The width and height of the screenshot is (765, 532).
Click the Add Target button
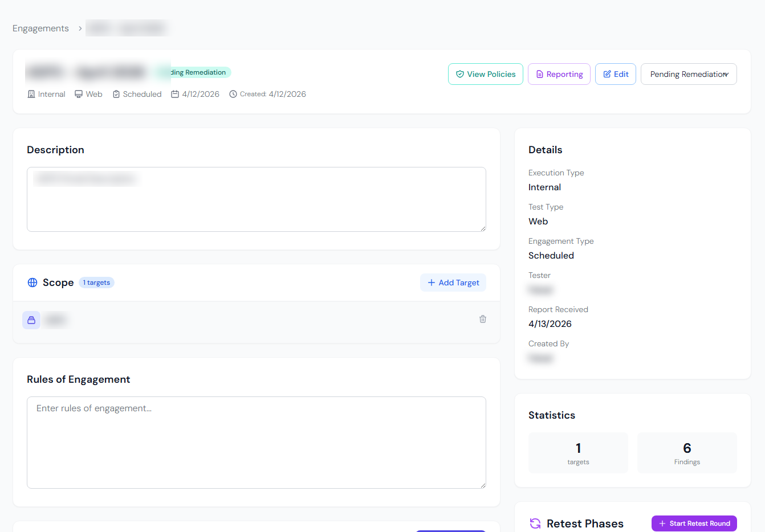click(453, 283)
